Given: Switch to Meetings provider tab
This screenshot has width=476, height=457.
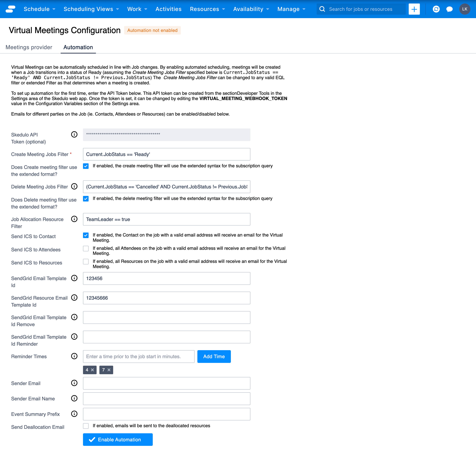Looking at the screenshot, I should (28, 47).
